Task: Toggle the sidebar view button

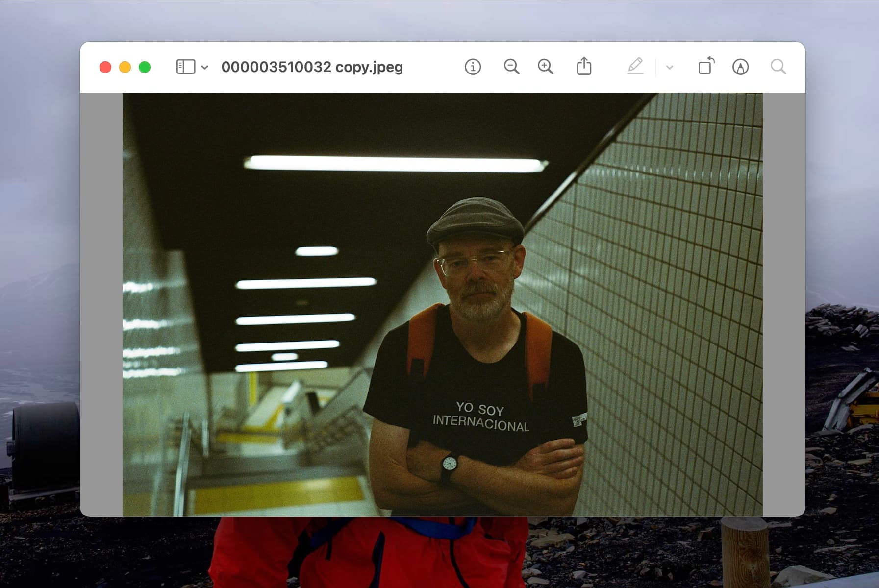Action: [186, 67]
